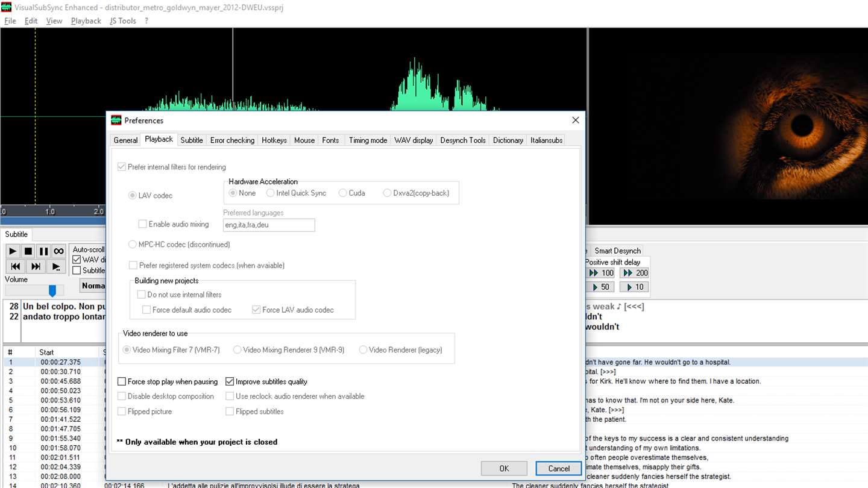The height and width of the screenshot is (488, 868).
Task: Click the Preferred languages text field
Action: click(x=269, y=225)
